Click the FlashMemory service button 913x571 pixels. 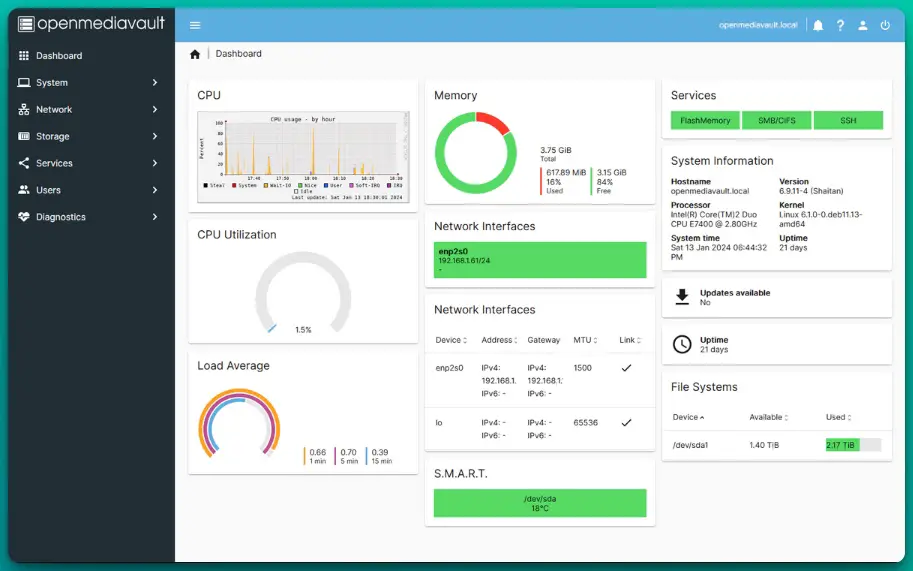pos(705,120)
